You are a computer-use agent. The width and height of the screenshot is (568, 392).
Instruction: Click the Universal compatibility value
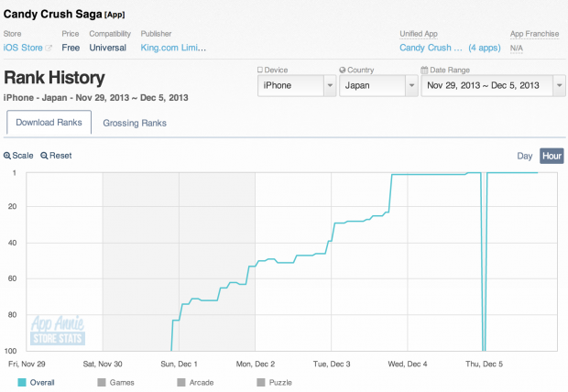pyautogui.click(x=108, y=48)
